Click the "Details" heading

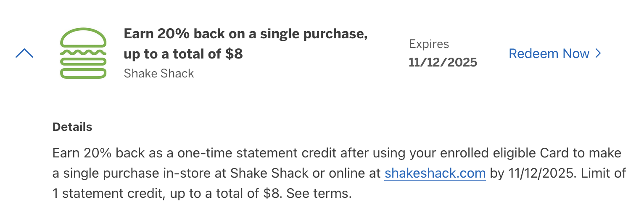[72, 127]
